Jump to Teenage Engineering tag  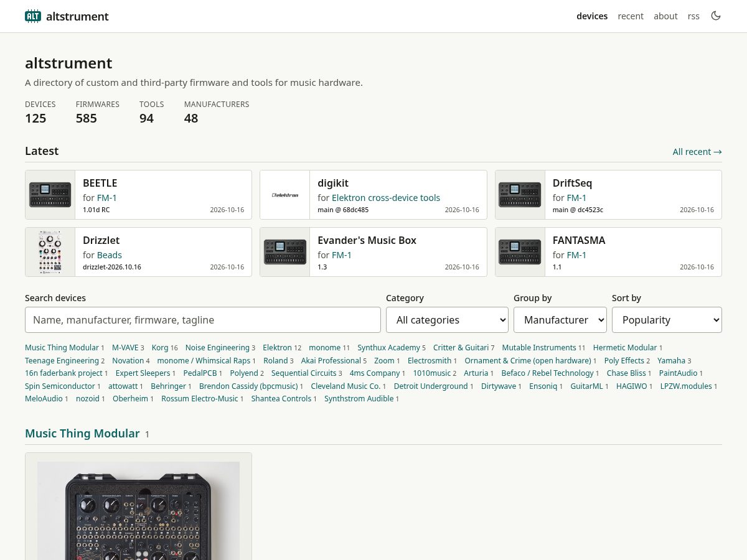[x=62, y=361]
